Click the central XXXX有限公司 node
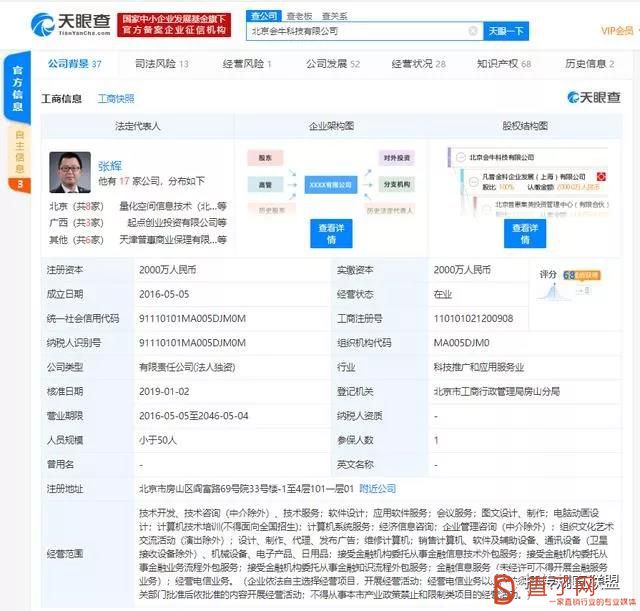The image size is (640, 611). [331, 185]
